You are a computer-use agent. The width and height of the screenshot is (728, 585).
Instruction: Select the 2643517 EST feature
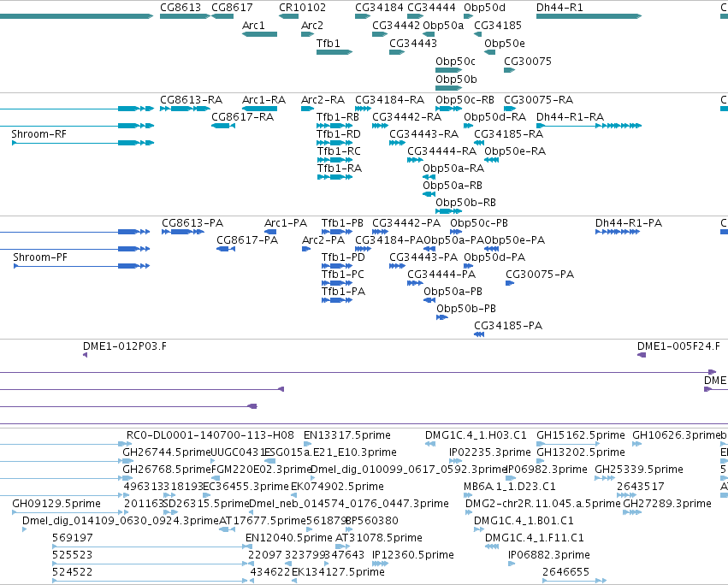pos(626,496)
